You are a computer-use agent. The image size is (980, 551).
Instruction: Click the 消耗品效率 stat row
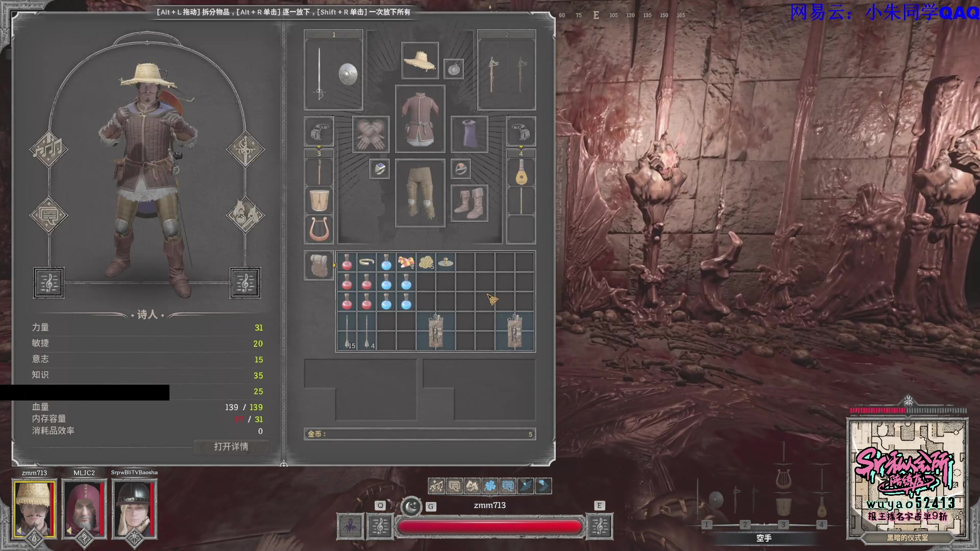click(148, 431)
